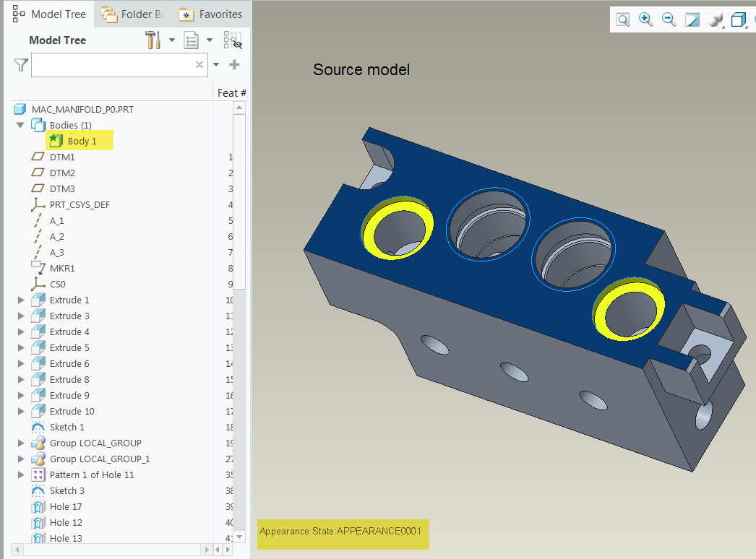Click the Refit model icon

692,19
